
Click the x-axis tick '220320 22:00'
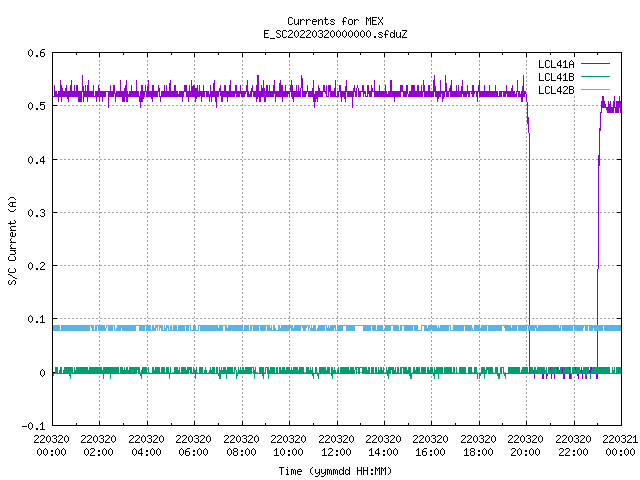pyautogui.click(x=573, y=446)
